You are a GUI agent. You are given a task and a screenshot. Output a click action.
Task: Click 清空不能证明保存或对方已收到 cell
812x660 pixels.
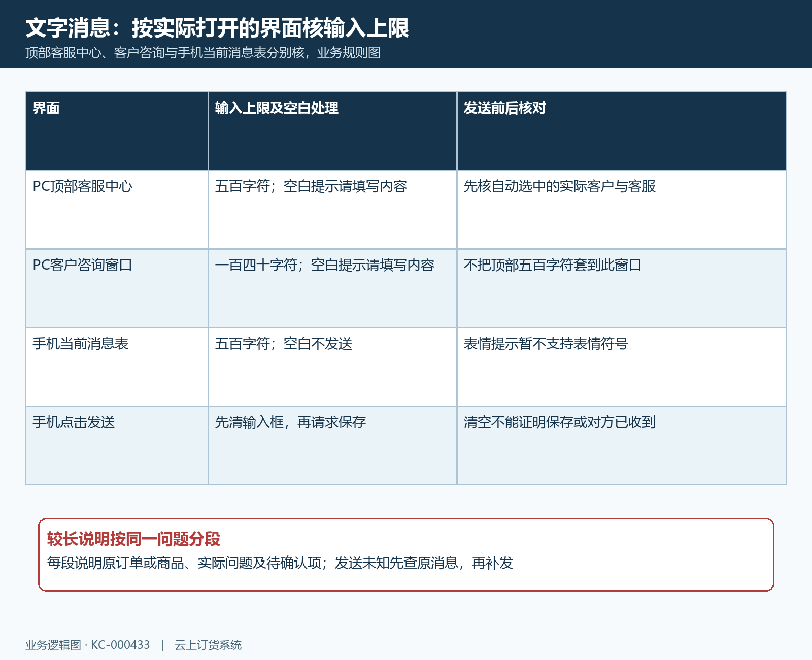(622, 446)
